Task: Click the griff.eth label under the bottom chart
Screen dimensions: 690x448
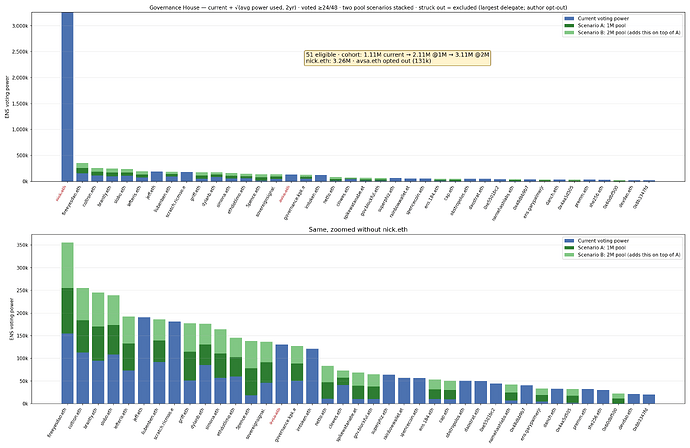Action: click(184, 415)
